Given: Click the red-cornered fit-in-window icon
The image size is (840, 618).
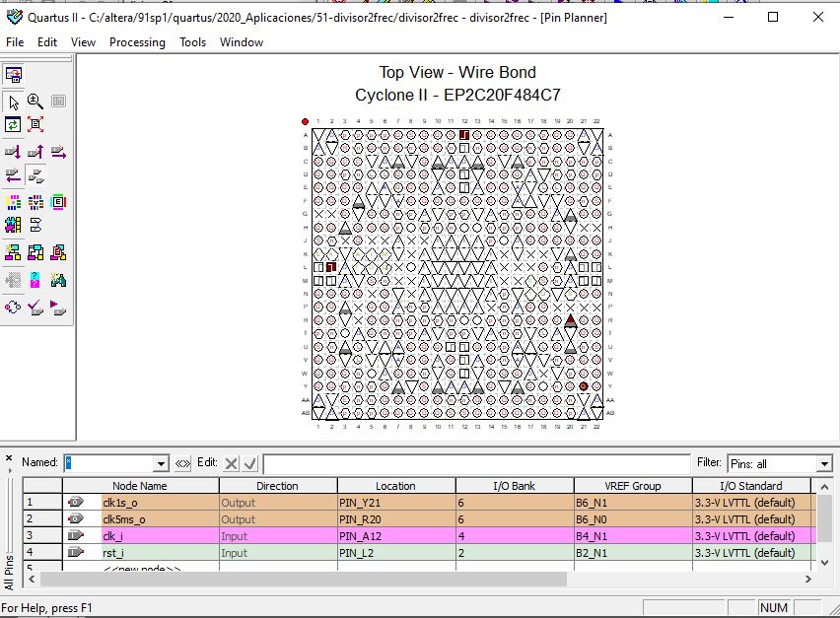Looking at the screenshot, I should click(x=35, y=125).
